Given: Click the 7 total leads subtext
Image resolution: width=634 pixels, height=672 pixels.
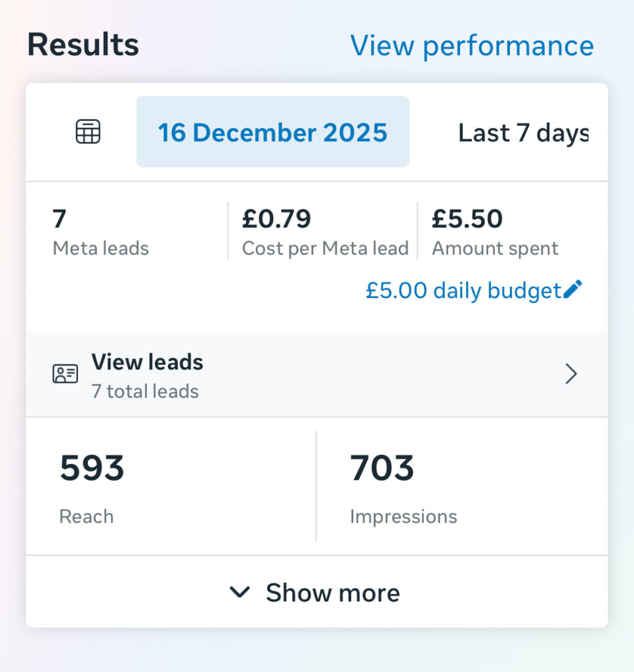Looking at the screenshot, I should point(145,391).
